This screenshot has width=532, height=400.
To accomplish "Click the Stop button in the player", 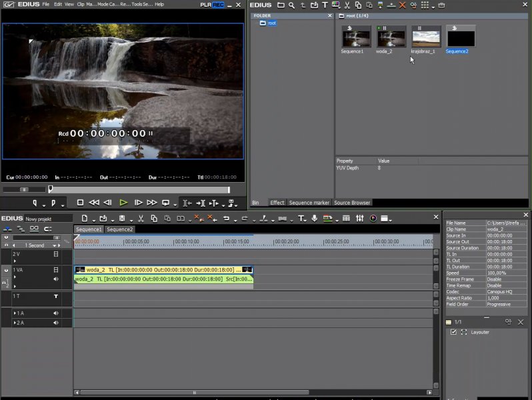I will [x=80, y=203].
